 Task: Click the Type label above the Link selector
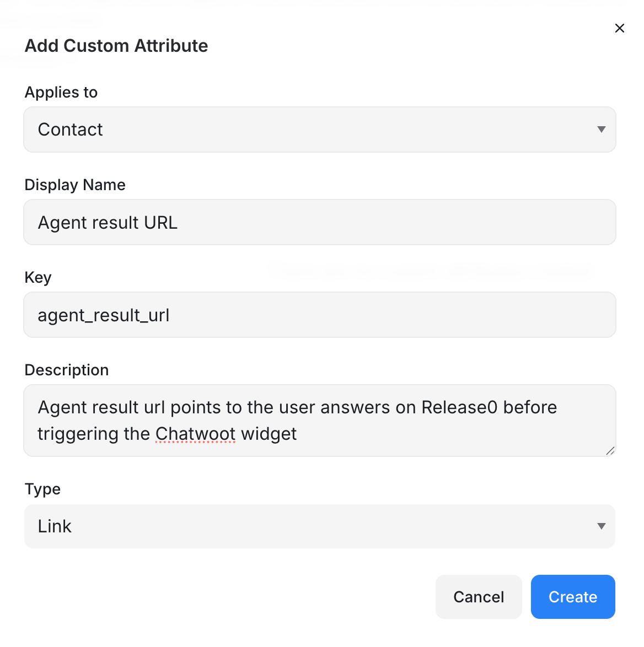pos(42,489)
